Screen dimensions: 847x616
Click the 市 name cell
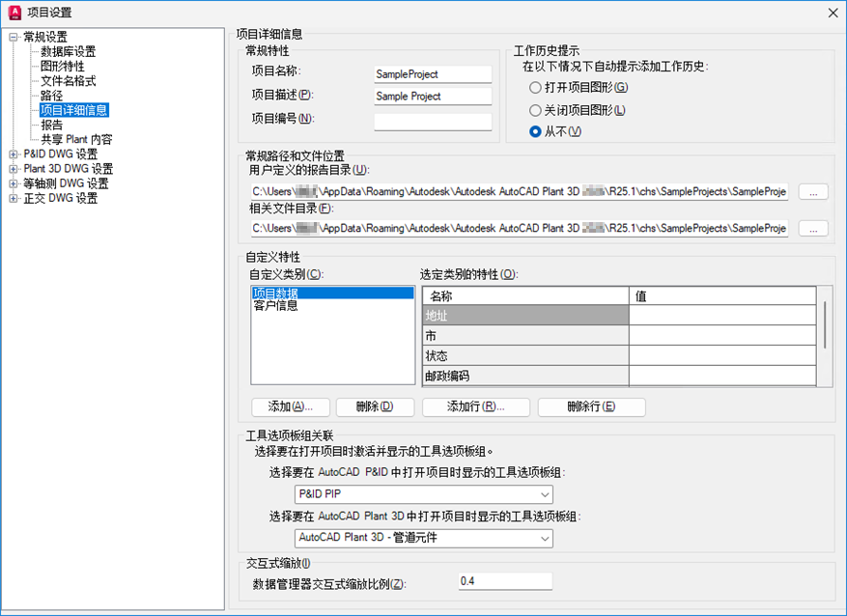coord(525,336)
